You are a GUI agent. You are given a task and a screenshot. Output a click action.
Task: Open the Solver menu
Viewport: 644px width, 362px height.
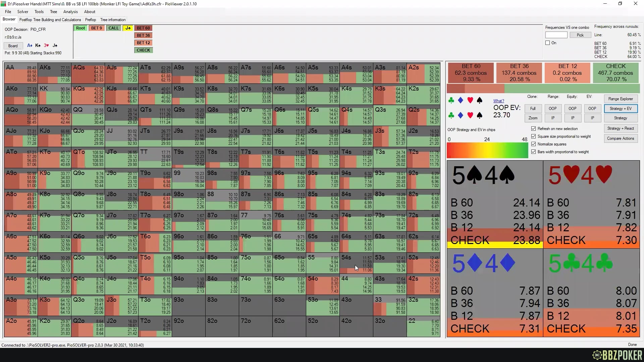click(23, 12)
